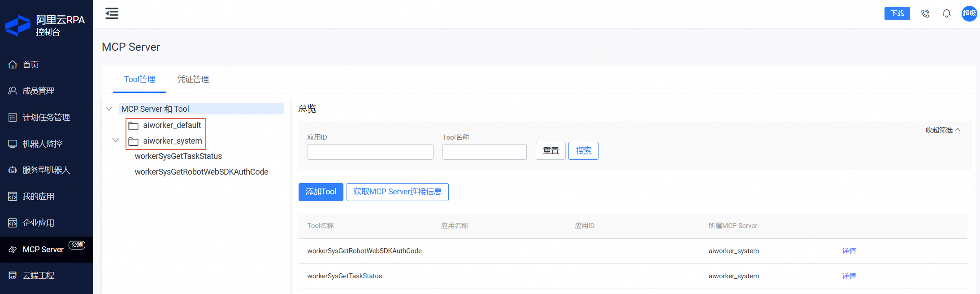Select workerSysGetRobotWebSDKAuthCode tree item

pyautogui.click(x=201, y=172)
